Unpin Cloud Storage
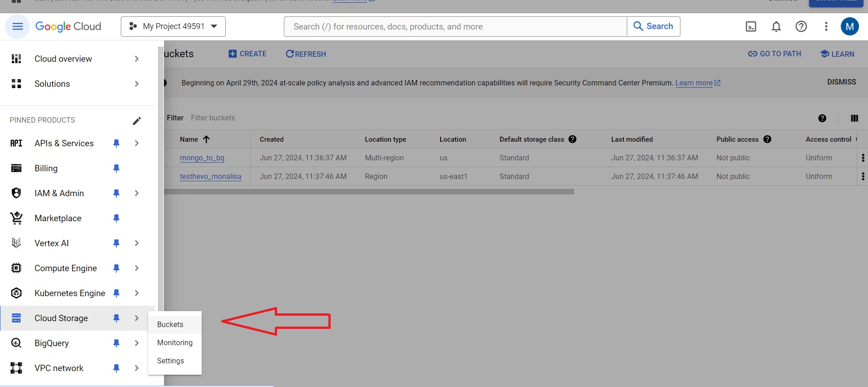Screen dimensions: 868x387 point(116,318)
